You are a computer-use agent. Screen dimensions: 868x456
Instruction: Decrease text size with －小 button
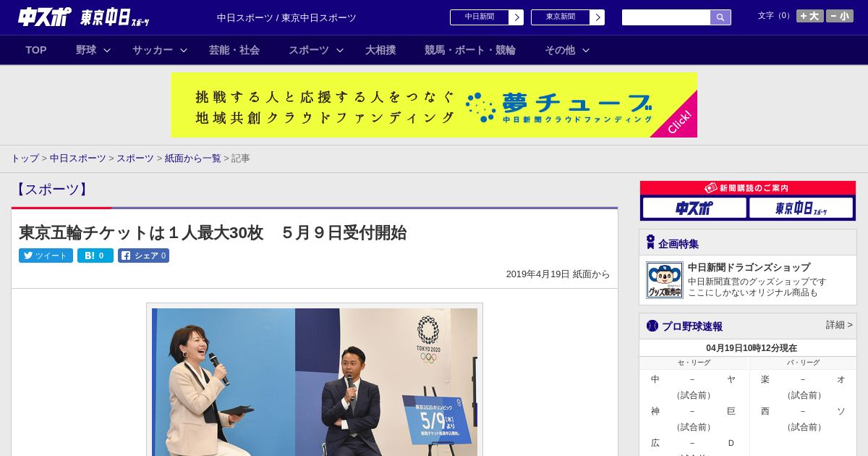840,16
